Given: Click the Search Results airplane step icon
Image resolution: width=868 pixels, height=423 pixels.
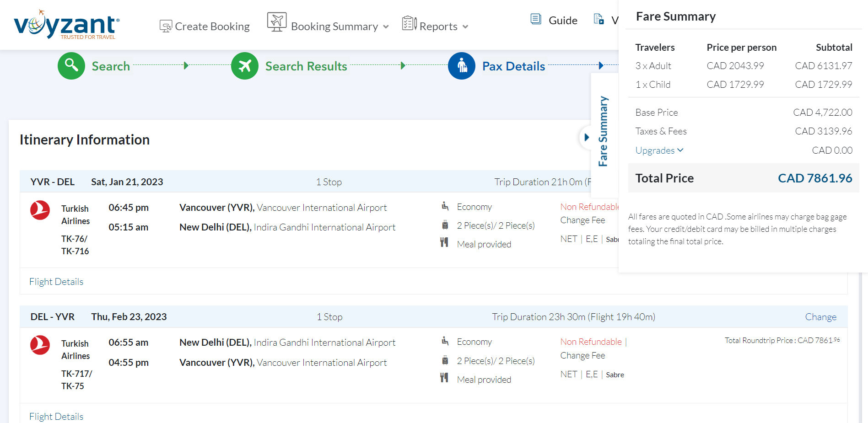Looking at the screenshot, I should coord(245,66).
